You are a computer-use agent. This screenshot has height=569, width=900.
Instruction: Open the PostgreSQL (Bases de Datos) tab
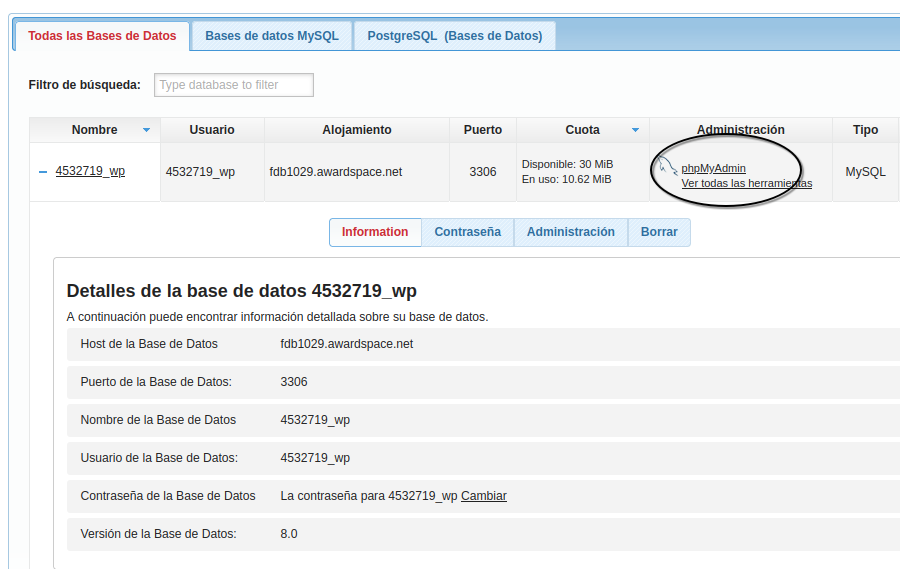coord(454,36)
